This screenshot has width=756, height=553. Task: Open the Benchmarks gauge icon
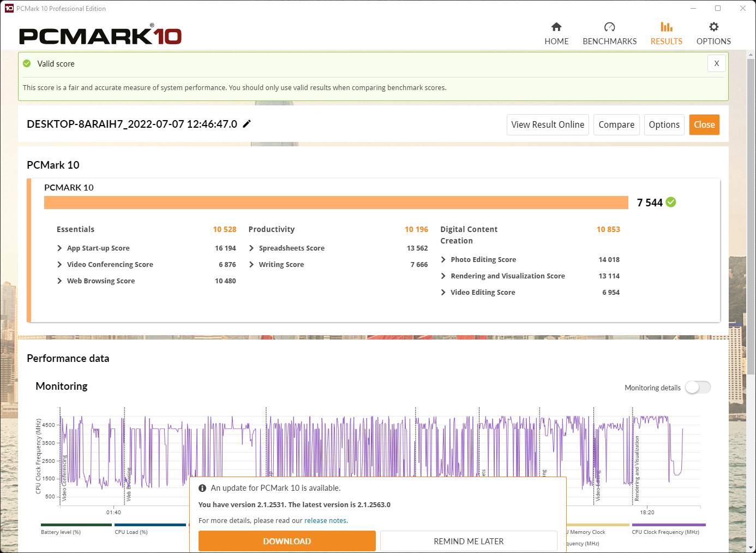tap(609, 27)
